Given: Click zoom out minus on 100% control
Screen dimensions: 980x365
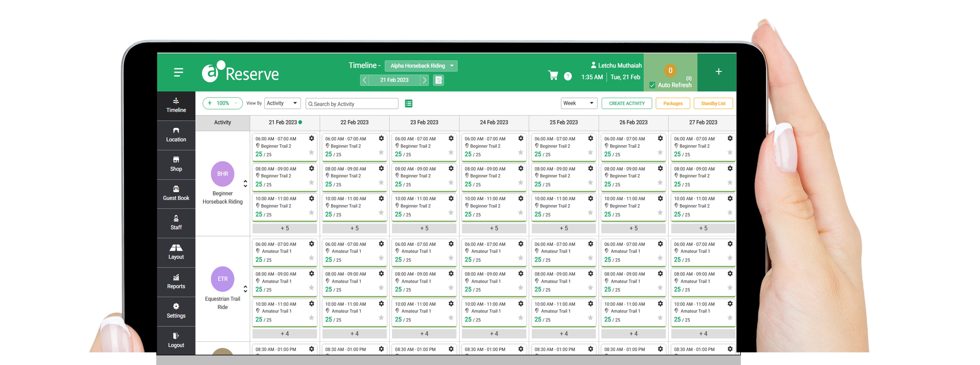Looking at the screenshot, I should [236, 103].
